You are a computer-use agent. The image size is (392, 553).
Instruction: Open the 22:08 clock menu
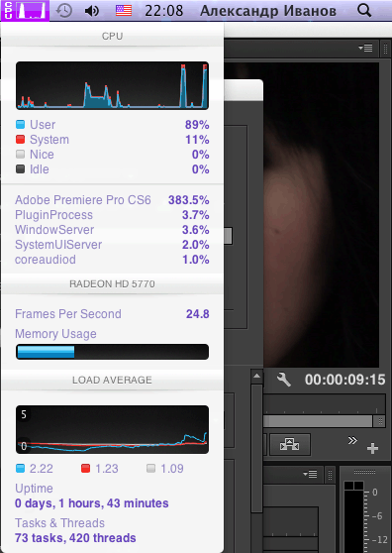coord(163,11)
